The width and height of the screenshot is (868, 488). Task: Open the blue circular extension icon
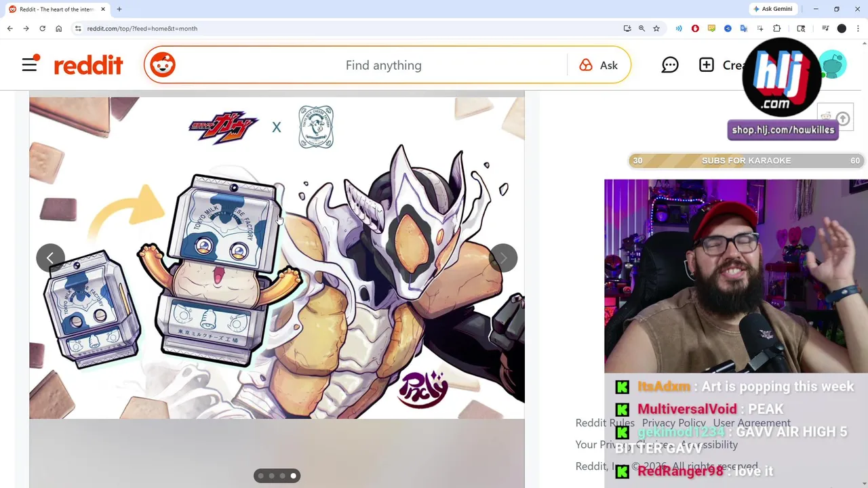(728, 28)
